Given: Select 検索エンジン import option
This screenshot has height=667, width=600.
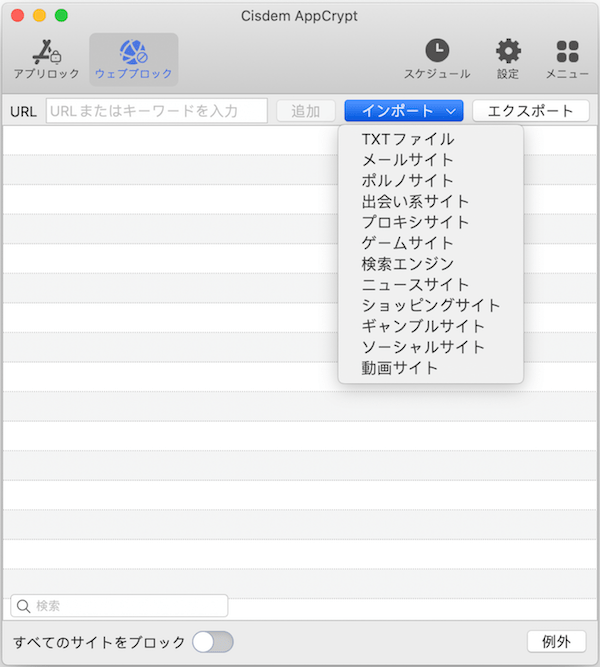Looking at the screenshot, I should (x=408, y=264).
